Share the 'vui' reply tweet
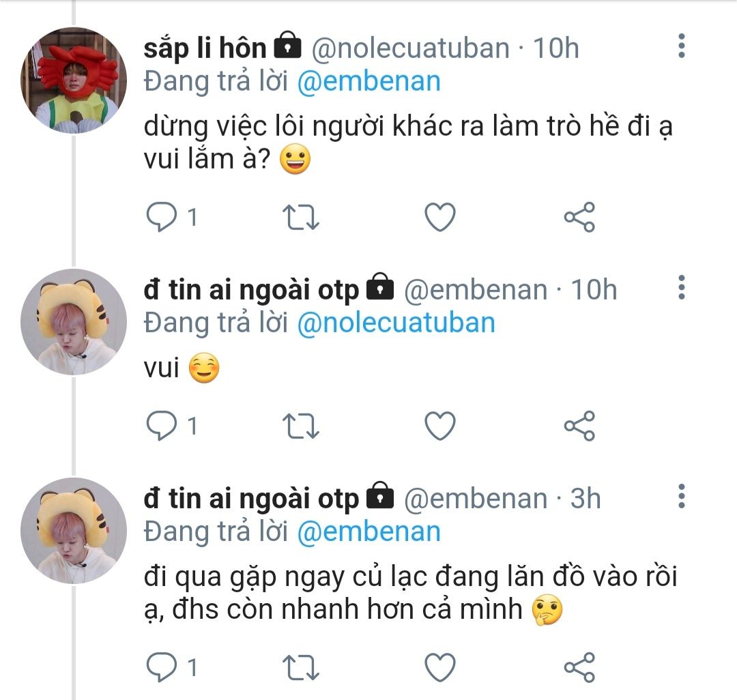 click(579, 426)
